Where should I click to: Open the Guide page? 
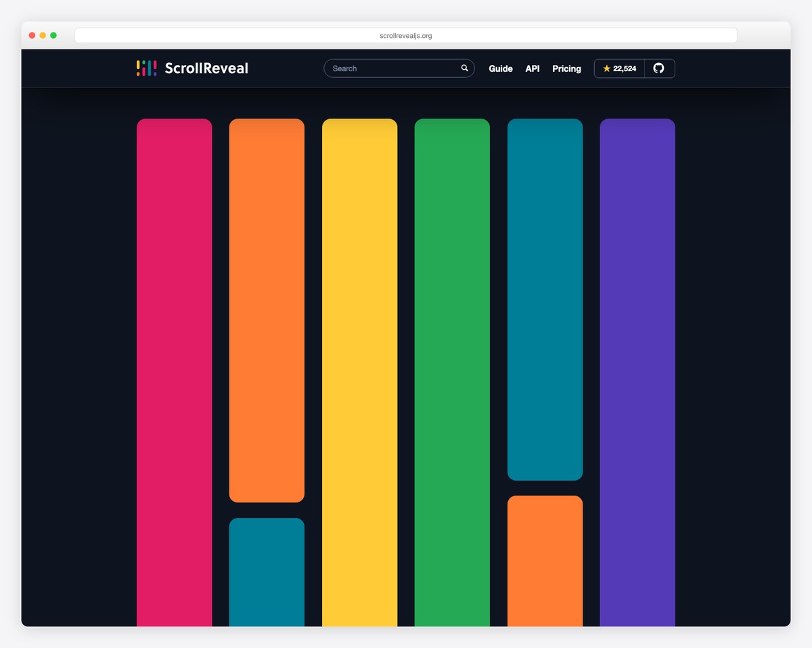point(501,68)
